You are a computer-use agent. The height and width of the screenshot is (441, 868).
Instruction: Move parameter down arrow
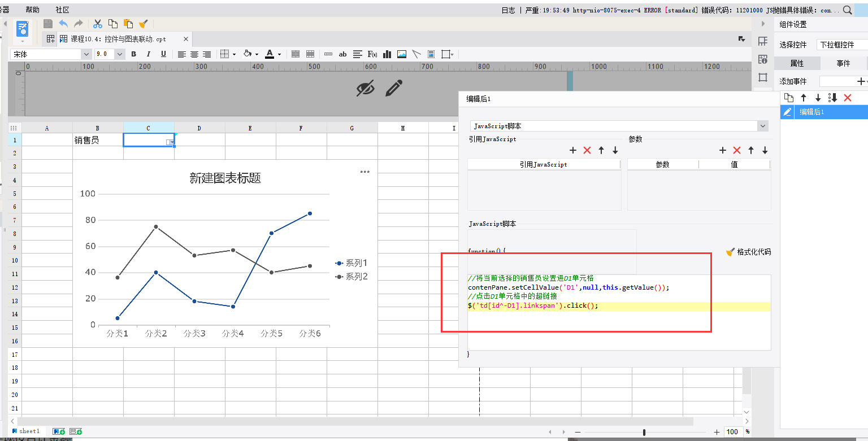click(765, 150)
